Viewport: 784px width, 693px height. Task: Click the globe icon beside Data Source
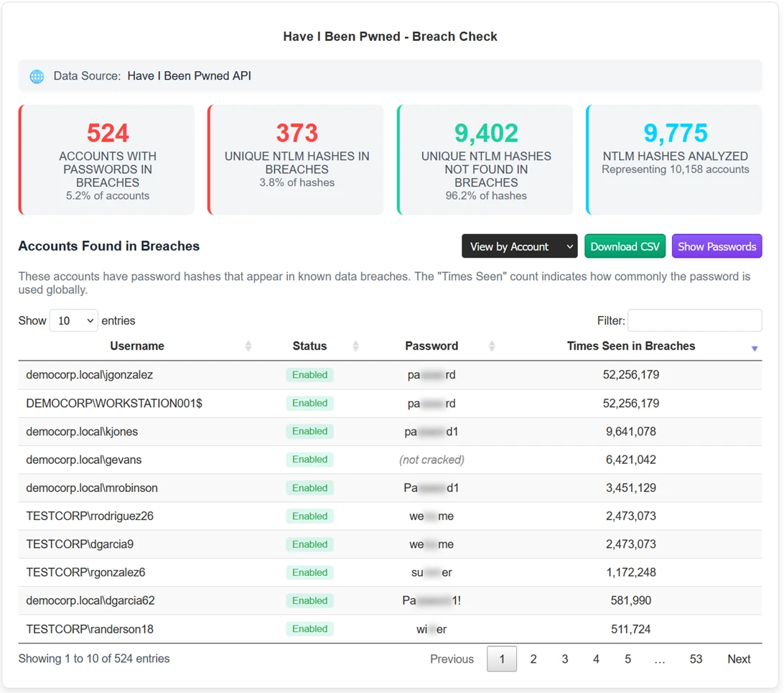click(x=37, y=76)
